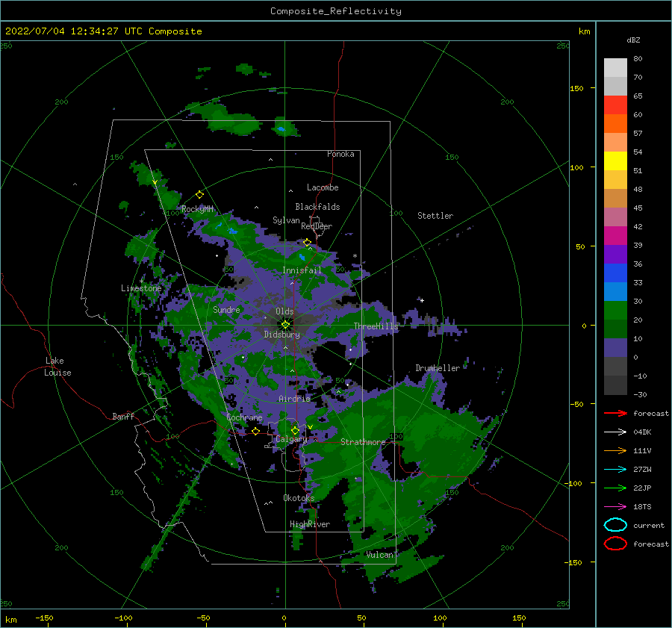Click the Stettler city label
Image resolution: width=672 pixels, height=628 pixels.
pos(435,216)
